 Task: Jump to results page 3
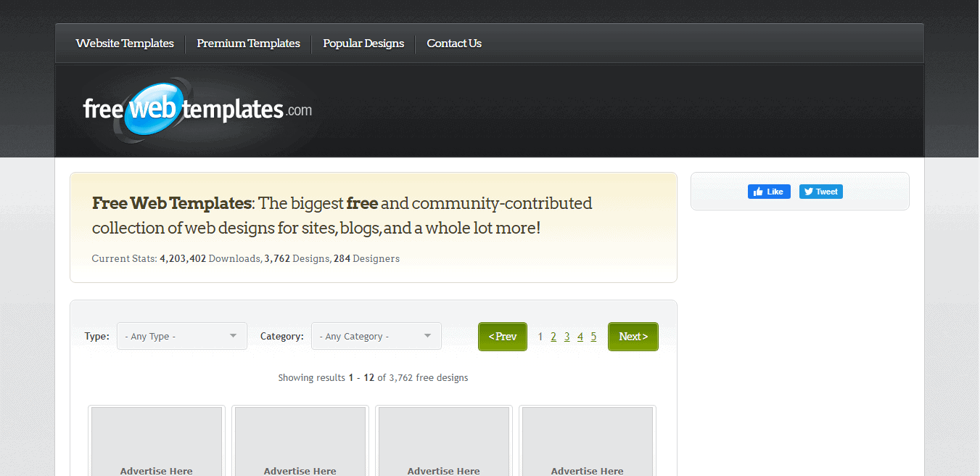point(567,336)
